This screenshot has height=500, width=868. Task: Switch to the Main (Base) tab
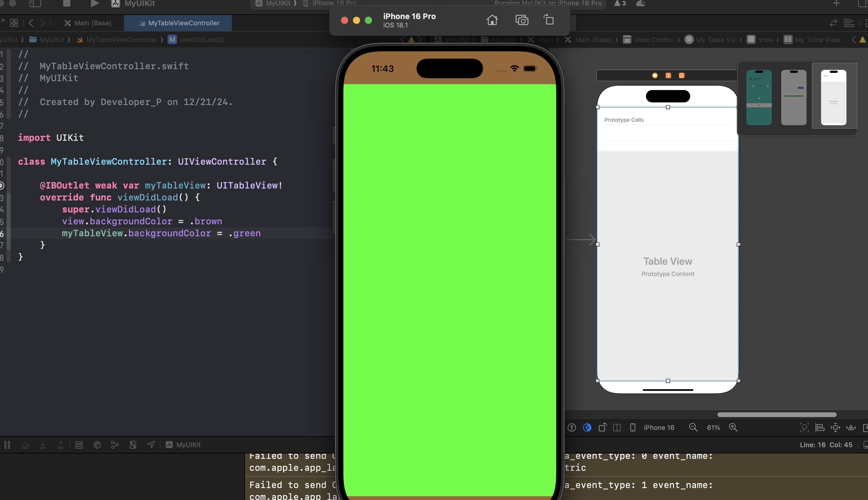[88, 23]
